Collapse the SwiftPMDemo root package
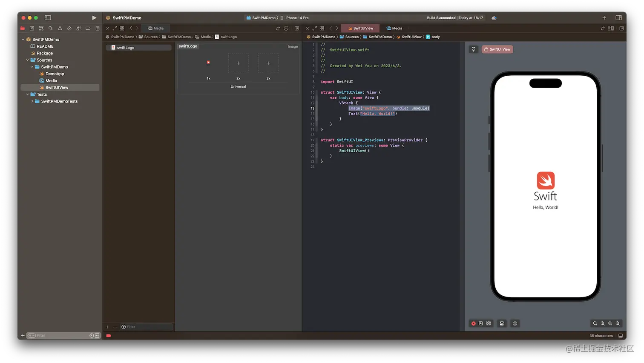Viewport: 644px width, 363px height. 23,40
